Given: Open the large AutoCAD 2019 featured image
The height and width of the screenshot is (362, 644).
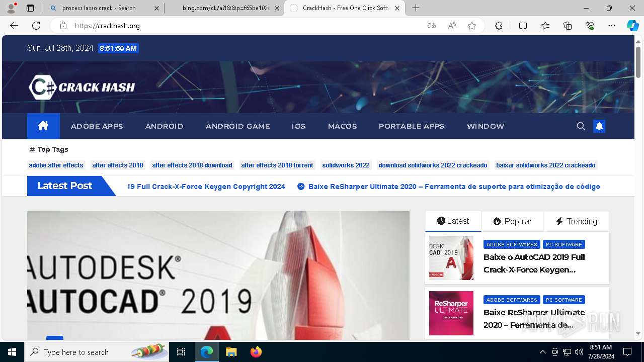Looking at the screenshot, I should (x=218, y=276).
